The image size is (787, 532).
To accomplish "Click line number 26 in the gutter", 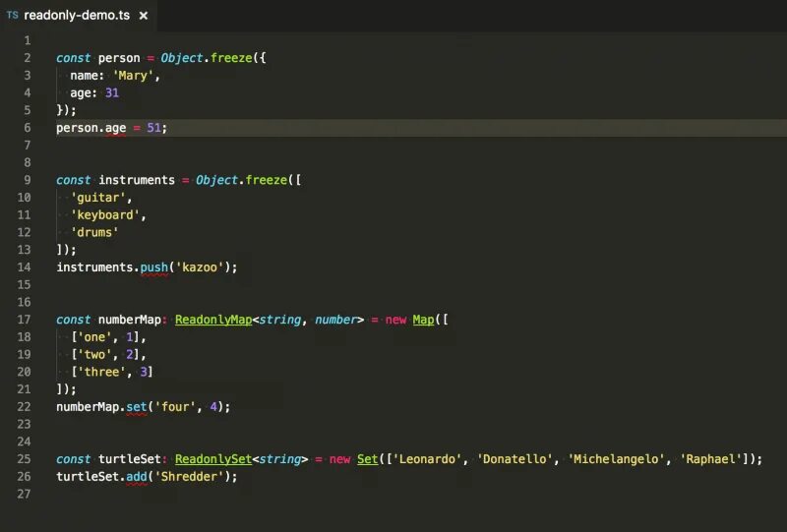I will tap(24, 477).
